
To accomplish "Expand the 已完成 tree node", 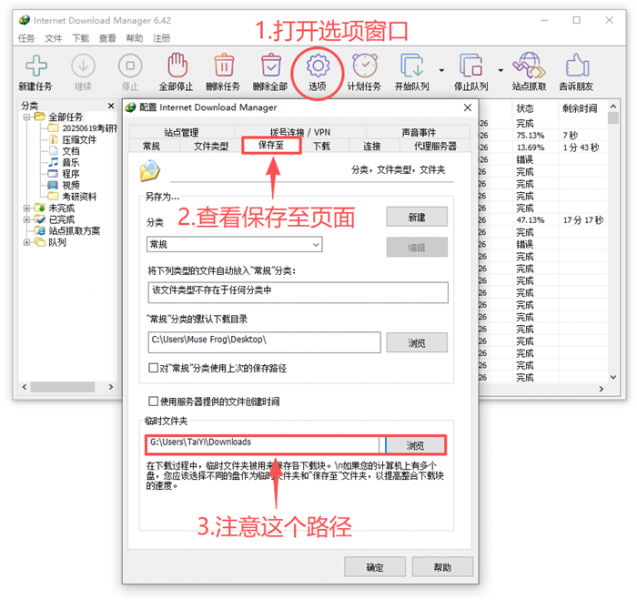I will click(27, 219).
